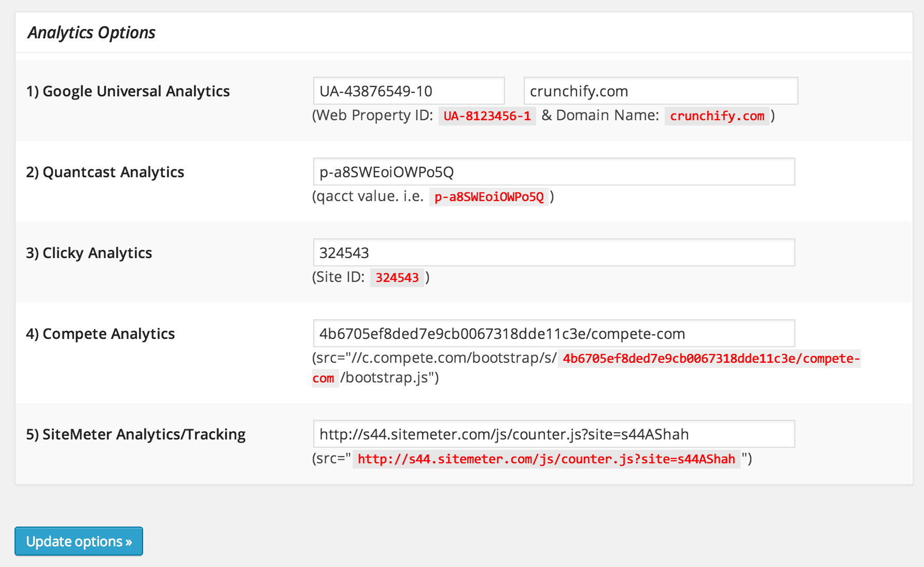Click the '2) Quantcast Analytics' label

[105, 172]
